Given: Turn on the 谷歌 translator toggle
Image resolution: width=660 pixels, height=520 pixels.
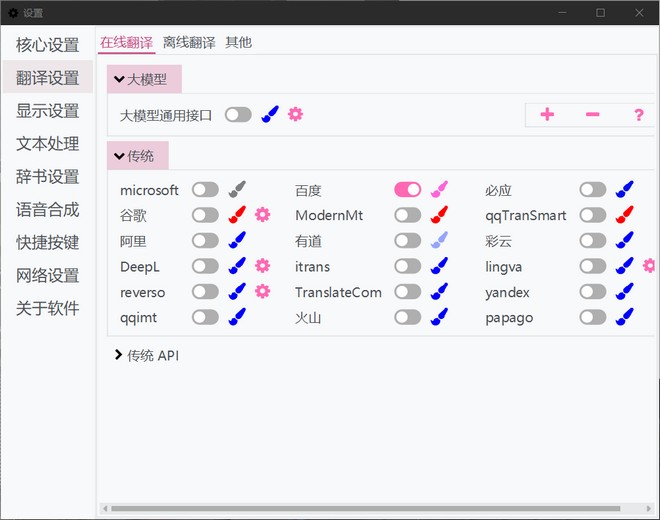Looking at the screenshot, I should [205, 215].
